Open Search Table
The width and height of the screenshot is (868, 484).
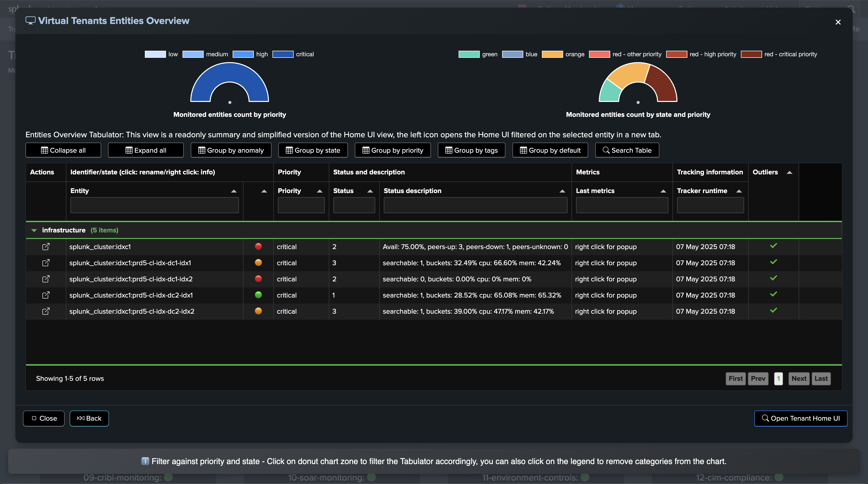(x=627, y=150)
